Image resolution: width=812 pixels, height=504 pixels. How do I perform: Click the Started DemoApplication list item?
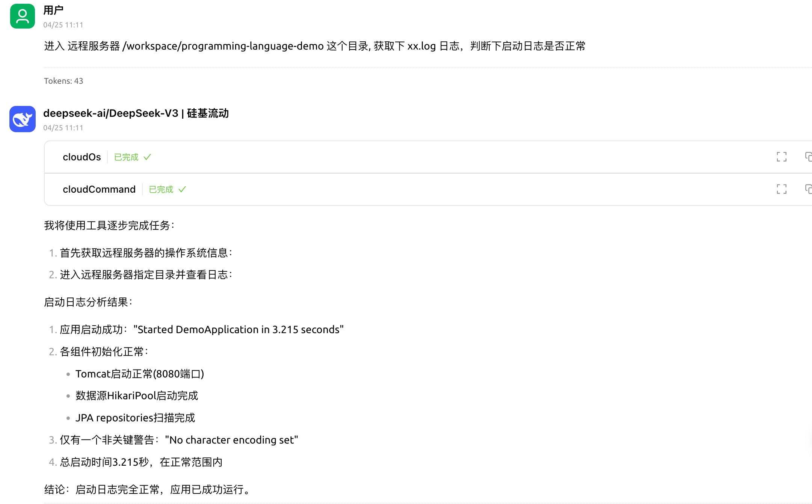coord(201,329)
